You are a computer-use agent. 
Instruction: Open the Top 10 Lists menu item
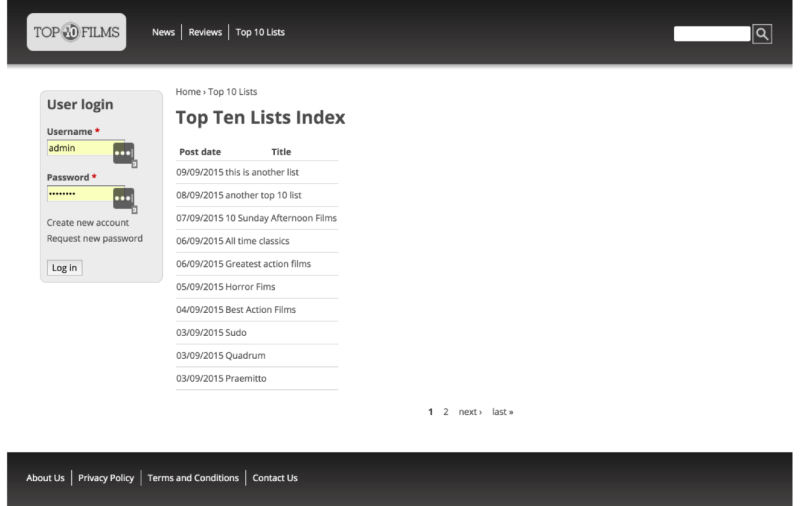[260, 32]
